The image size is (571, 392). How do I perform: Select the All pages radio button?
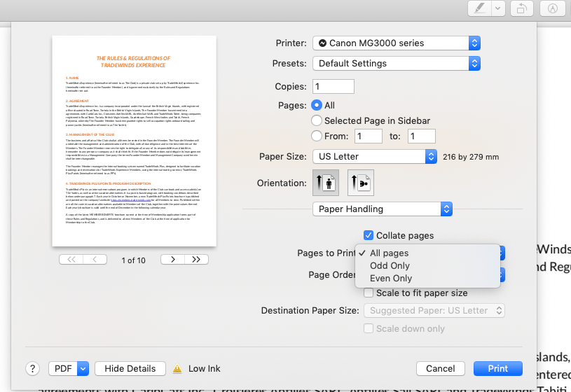click(317, 105)
